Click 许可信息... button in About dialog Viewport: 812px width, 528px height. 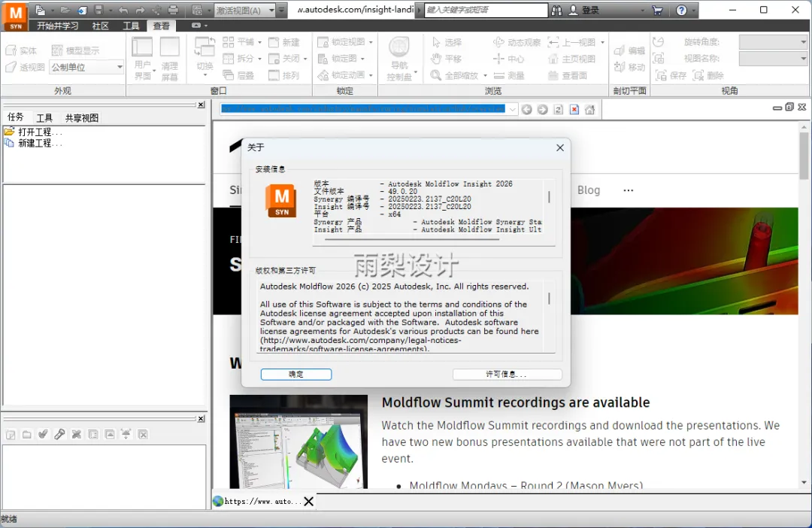pyautogui.click(x=507, y=374)
